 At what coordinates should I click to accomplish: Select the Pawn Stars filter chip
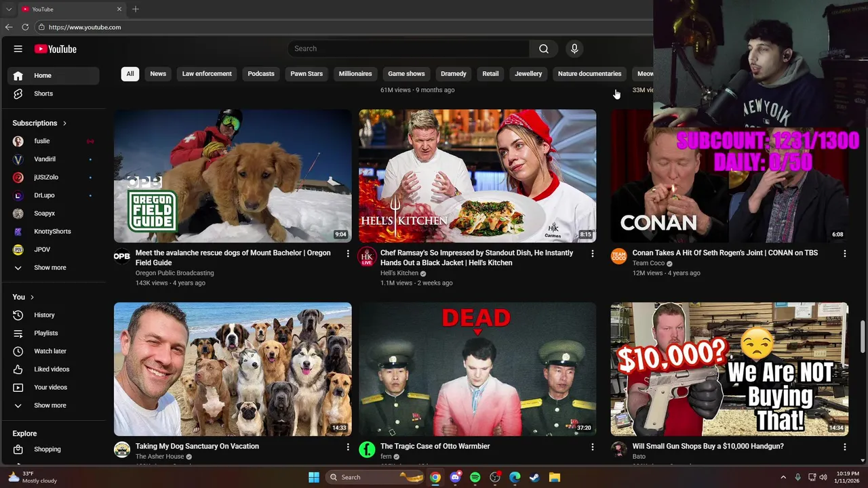(x=307, y=74)
